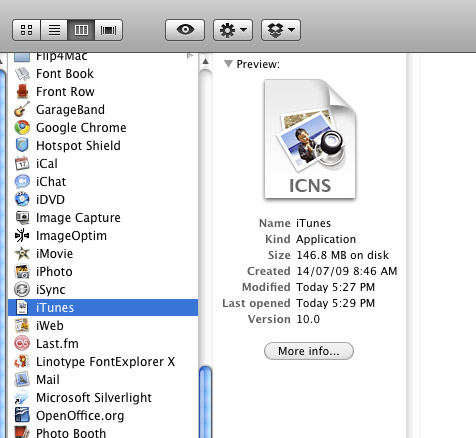Select the ImageOptim icon
Viewport: 476px width, 438px height.
click(x=22, y=236)
